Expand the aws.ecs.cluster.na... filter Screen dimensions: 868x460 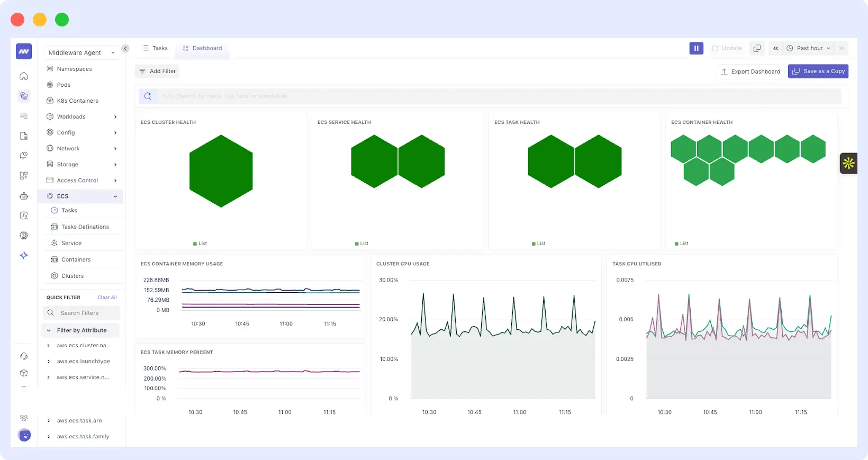pyautogui.click(x=49, y=346)
